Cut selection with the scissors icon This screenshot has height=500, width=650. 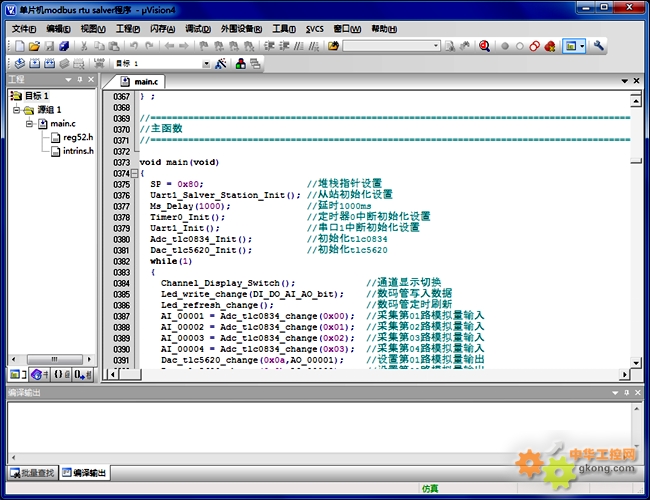pyautogui.click(x=84, y=46)
